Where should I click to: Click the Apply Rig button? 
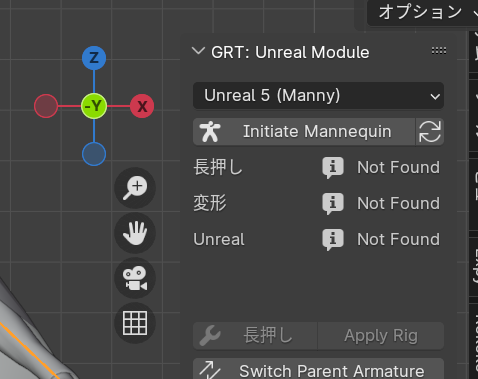[x=381, y=336]
